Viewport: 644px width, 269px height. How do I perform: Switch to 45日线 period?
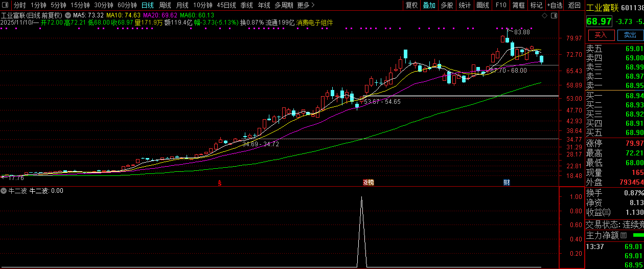[x=226, y=5]
